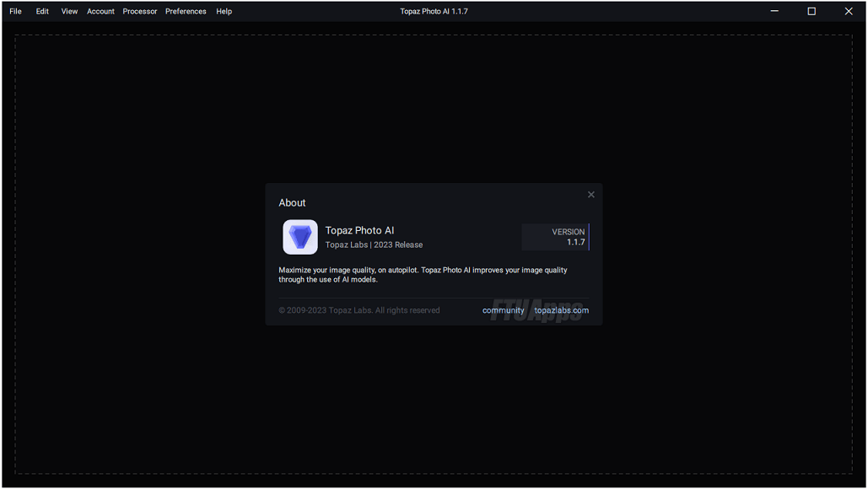Image resolution: width=868 pixels, height=489 pixels.
Task: Click the VERSION 1.1.7 badge
Action: [555, 237]
